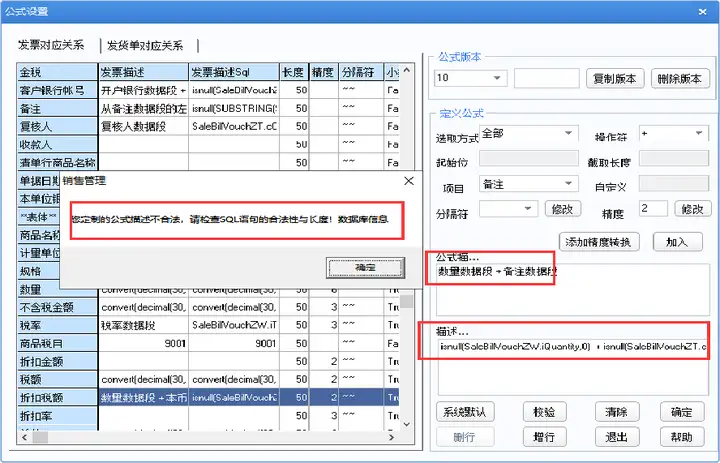Close the 销售管理 error dialog with X
720x463 pixels.
[x=409, y=181]
